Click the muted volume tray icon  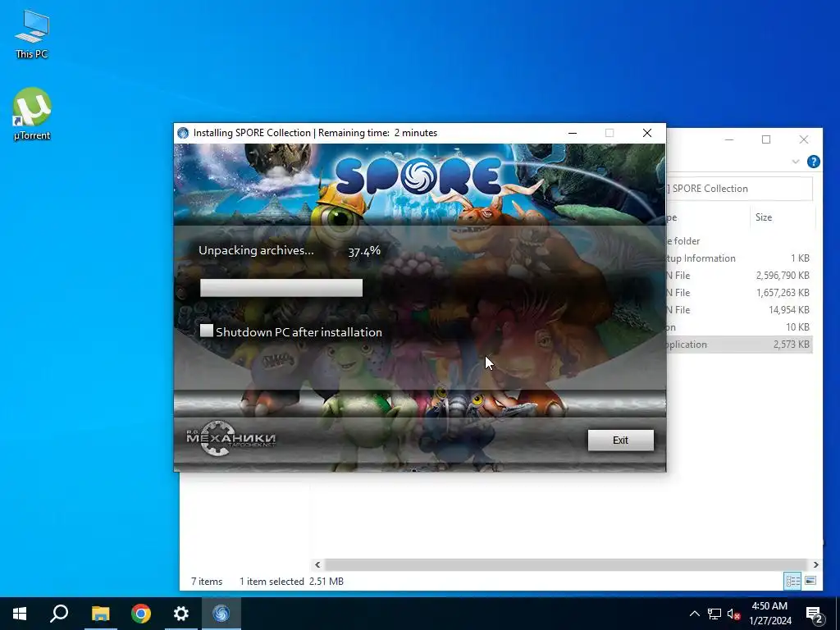click(x=733, y=614)
